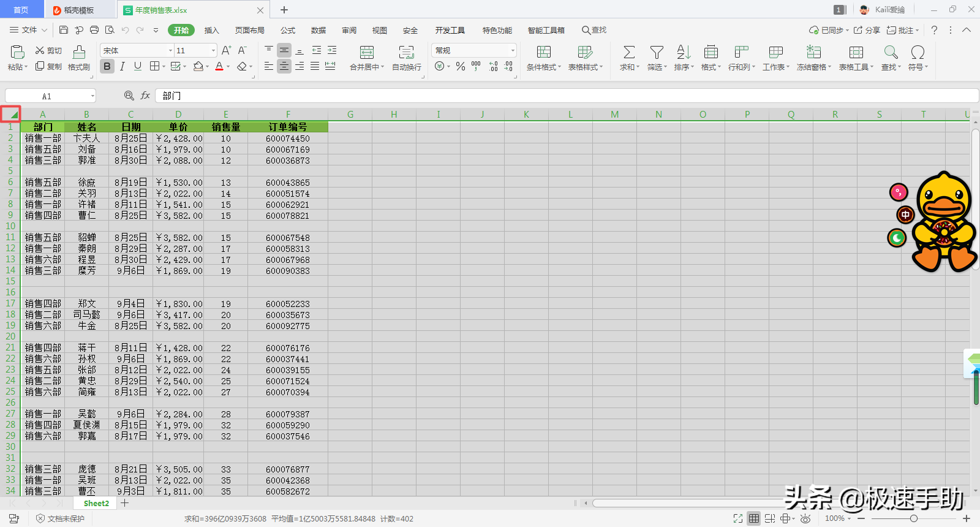The width and height of the screenshot is (980, 527).
Task: Click the Copy (复制) button
Action: click(48, 66)
